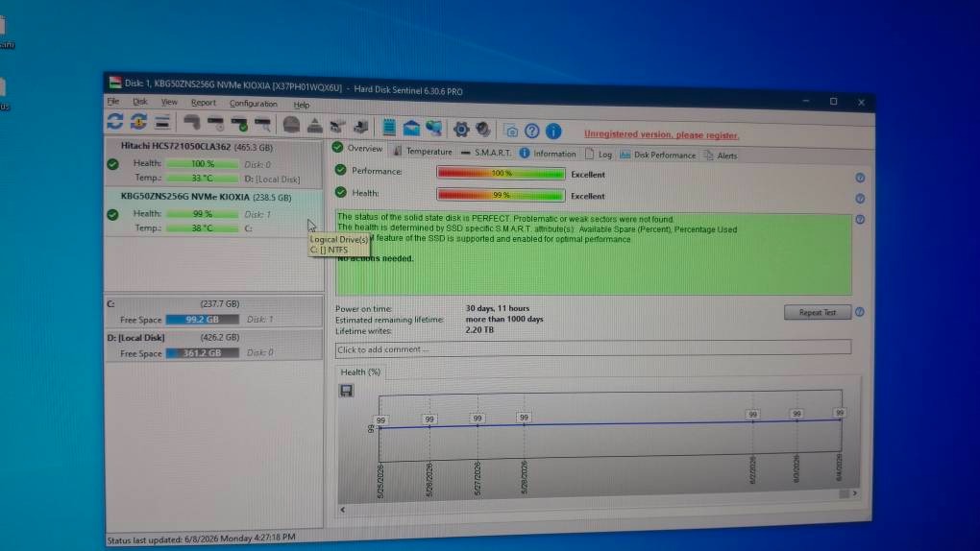The height and width of the screenshot is (551, 980).
Task: Click the Hitachi Health 100 % bar
Action: point(203,164)
